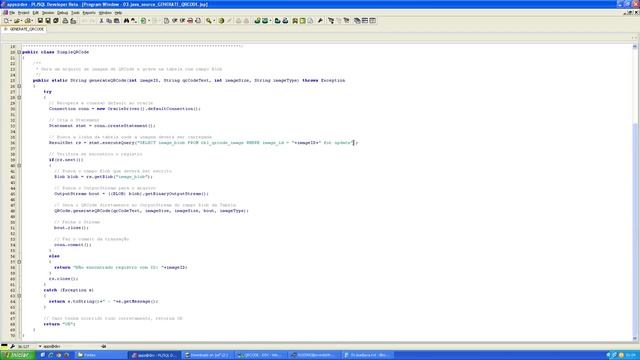Image resolution: width=640 pixels, height=360 pixels.
Task: Open the Help menu
Action: click(x=118, y=13)
